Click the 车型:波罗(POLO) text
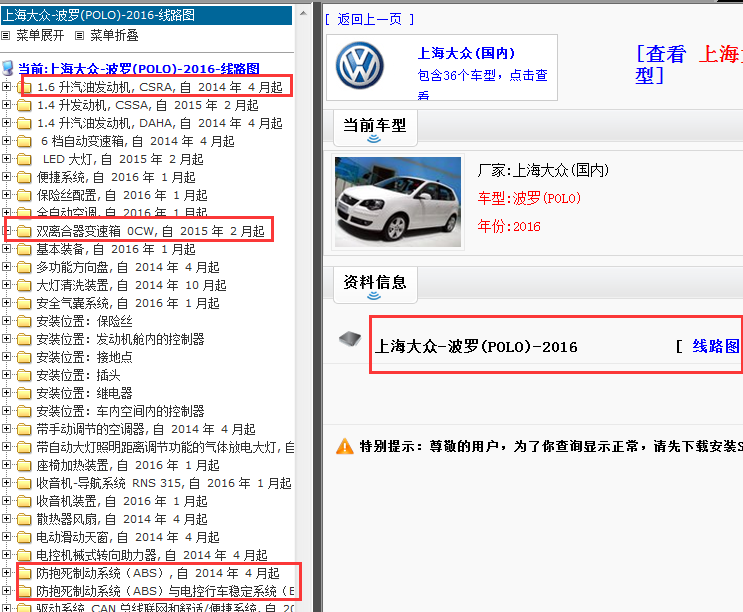Screen dimensions: 743x612 (x=529, y=198)
